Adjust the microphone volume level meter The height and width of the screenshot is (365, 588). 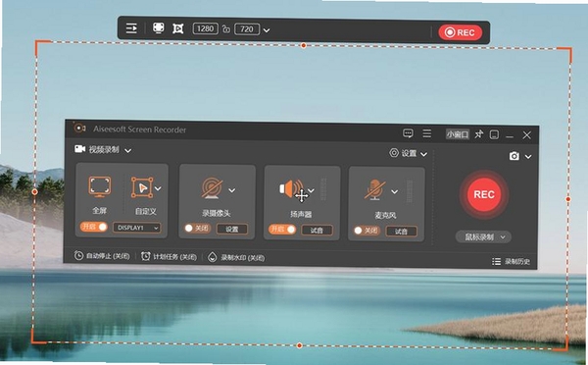click(x=410, y=191)
